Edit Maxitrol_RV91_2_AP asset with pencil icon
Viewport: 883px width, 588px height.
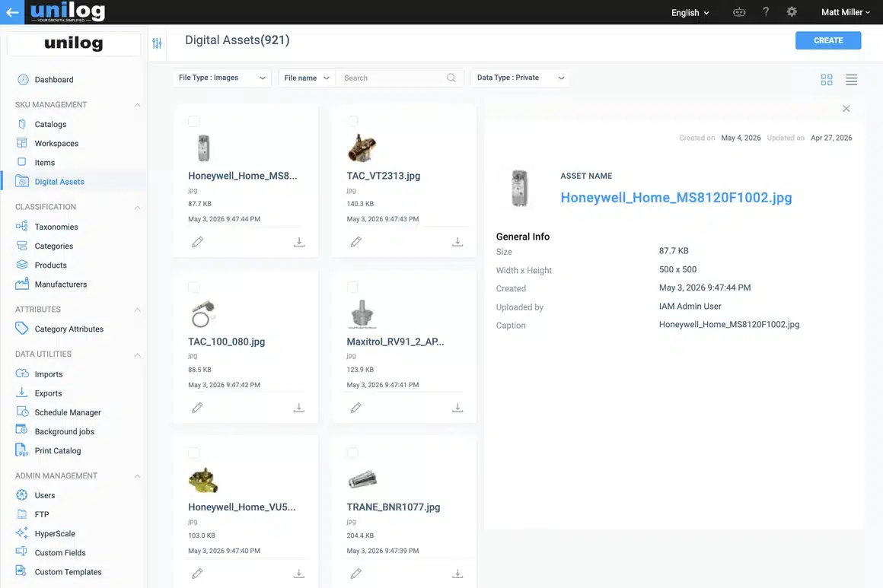[356, 408]
